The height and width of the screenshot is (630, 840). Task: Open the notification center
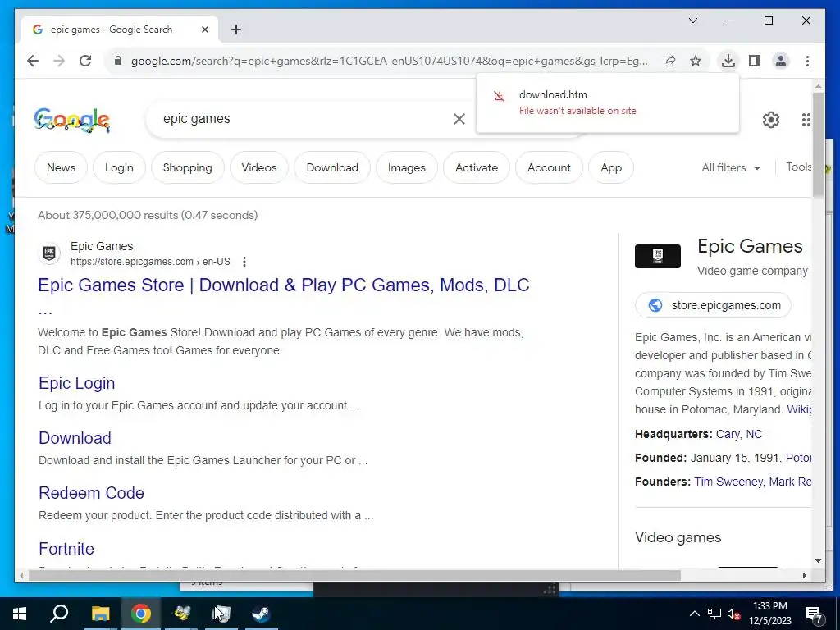pyautogui.click(x=814, y=614)
